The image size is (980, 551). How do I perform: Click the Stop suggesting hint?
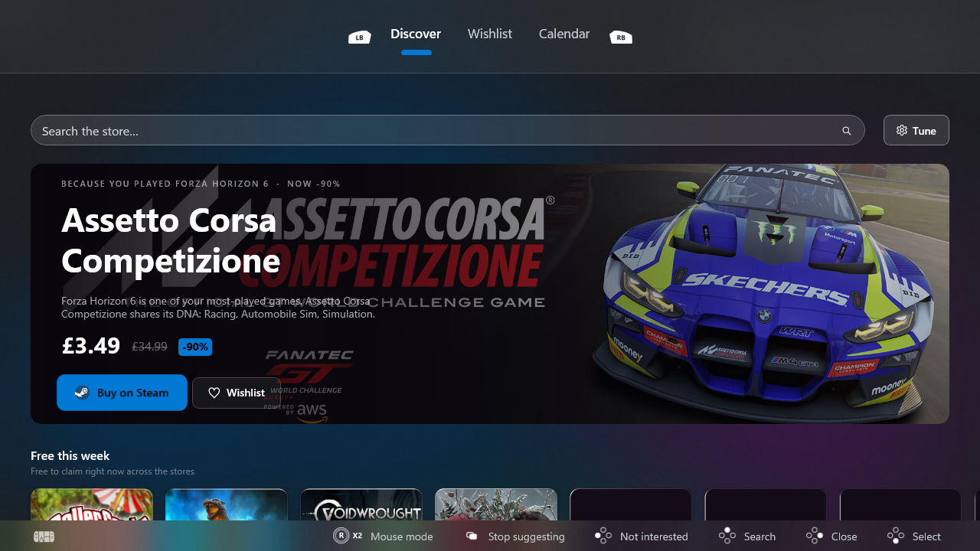tap(527, 536)
